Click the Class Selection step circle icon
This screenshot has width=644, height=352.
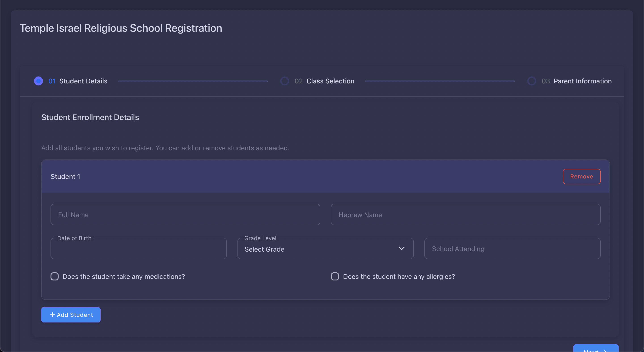point(284,81)
